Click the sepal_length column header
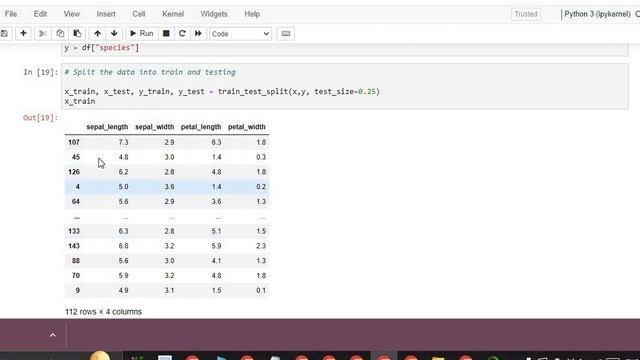 point(107,127)
